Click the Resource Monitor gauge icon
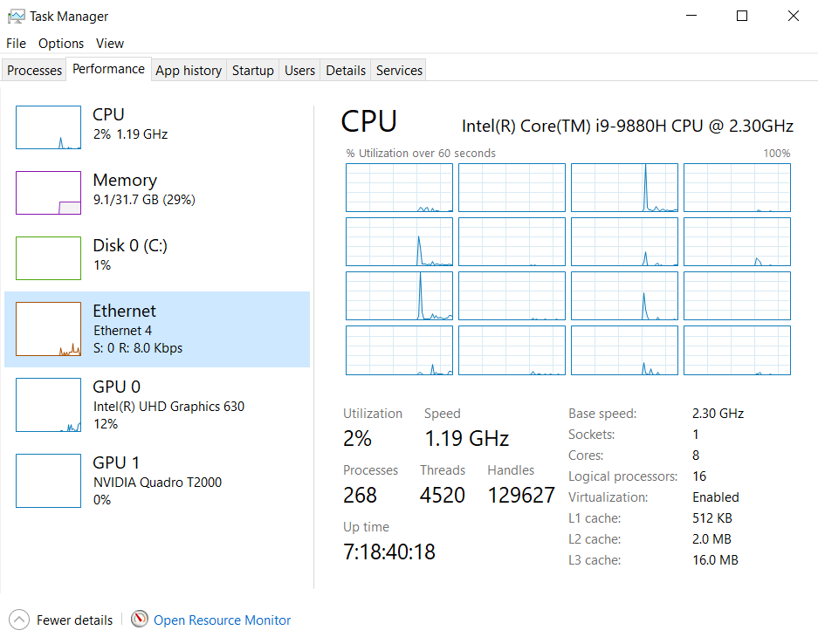Viewport: 818px width, 644px height. click(140, 620)
